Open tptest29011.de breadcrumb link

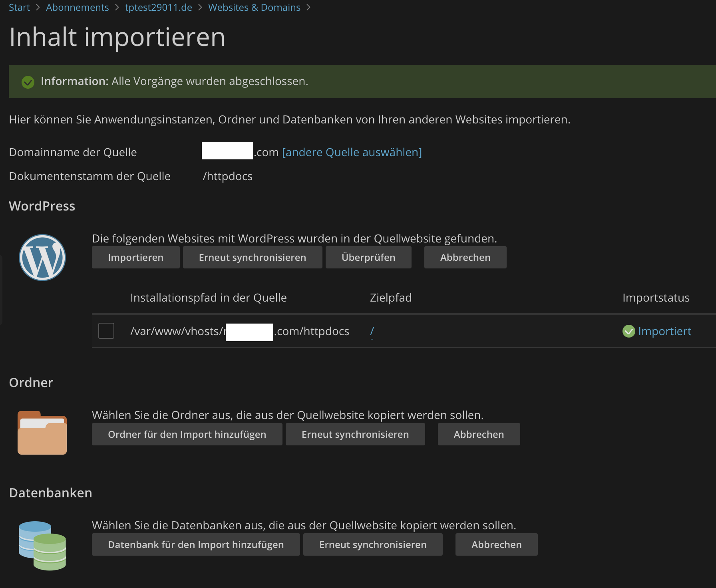(x=158, y=8)
